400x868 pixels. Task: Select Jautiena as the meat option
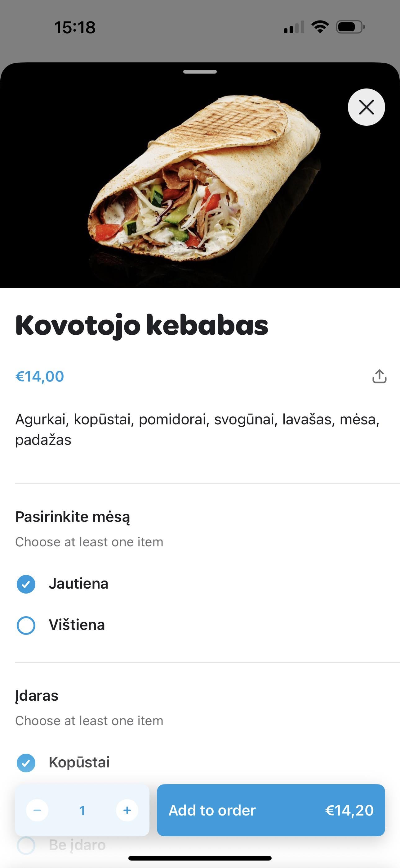pyautogui.click(x=26, y=584)
